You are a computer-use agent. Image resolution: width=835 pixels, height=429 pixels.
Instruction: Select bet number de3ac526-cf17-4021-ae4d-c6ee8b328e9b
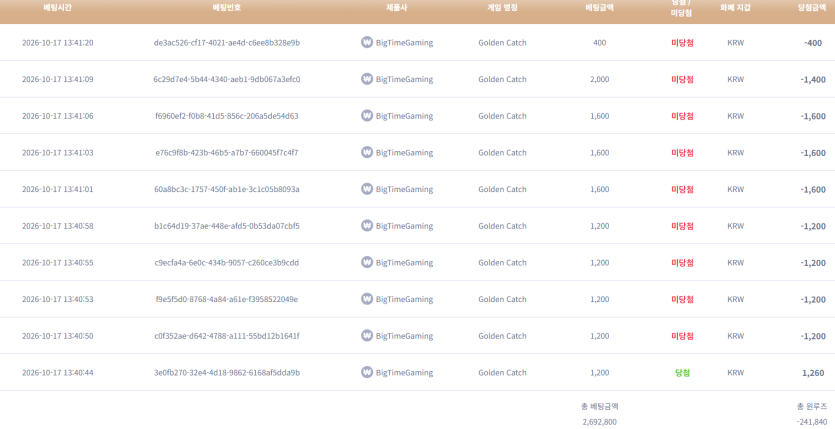227,43
